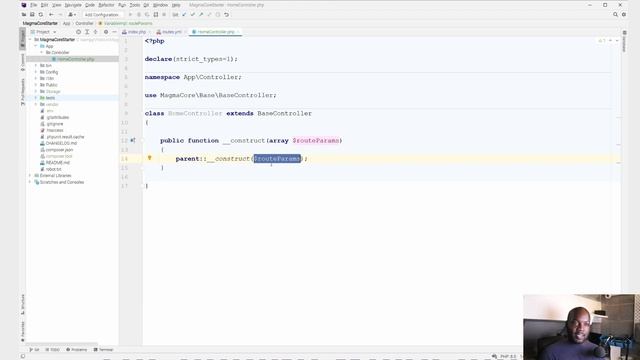Click the overriding method gutter icon line 12
Viewport: 640px width, 360px height.
point(133,140)
